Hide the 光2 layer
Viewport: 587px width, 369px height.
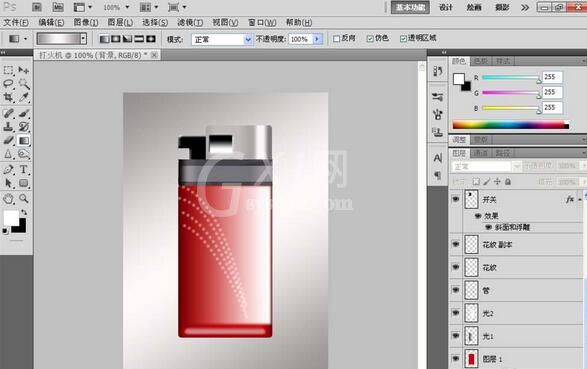coord(456,313)
